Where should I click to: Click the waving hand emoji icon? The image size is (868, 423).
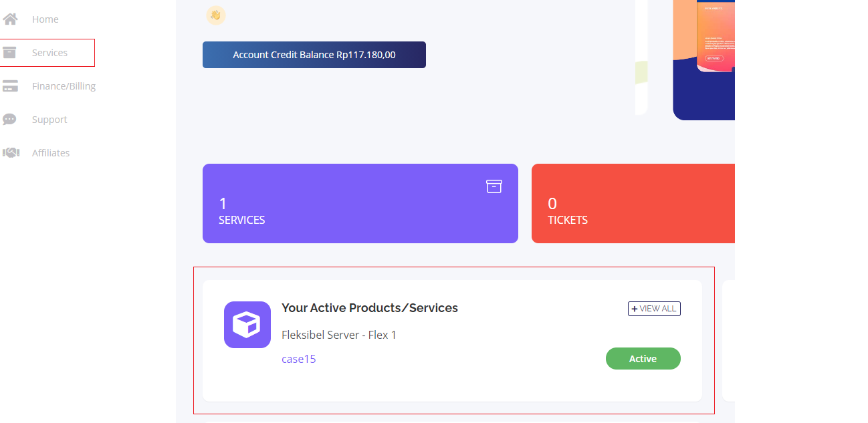click(x=215, y=15)
